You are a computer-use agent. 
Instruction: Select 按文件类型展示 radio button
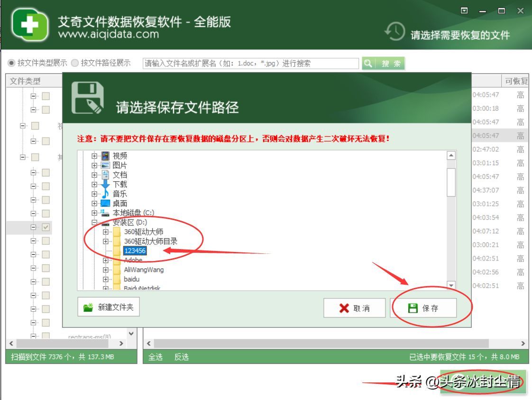tap(11, 63)
